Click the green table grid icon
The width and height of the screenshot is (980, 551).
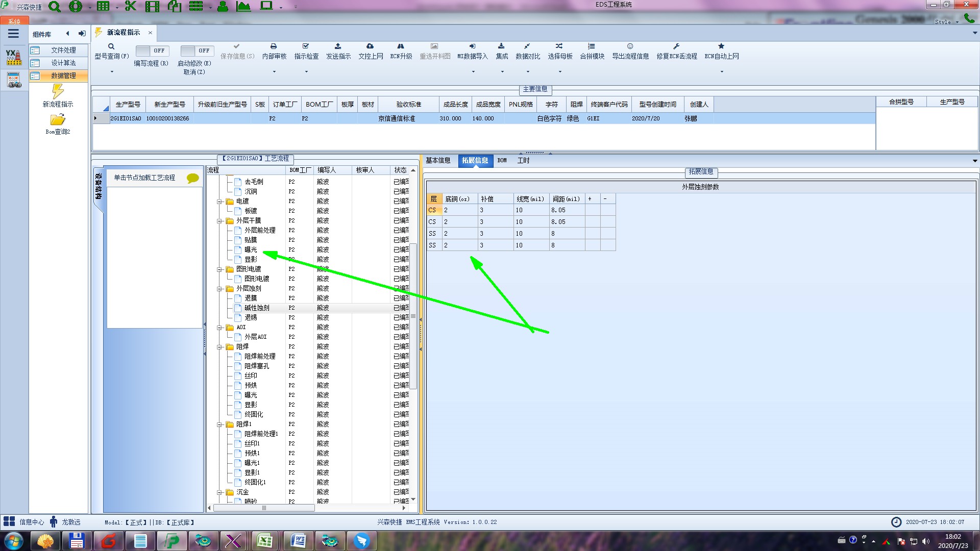click(x=103, y=6)
